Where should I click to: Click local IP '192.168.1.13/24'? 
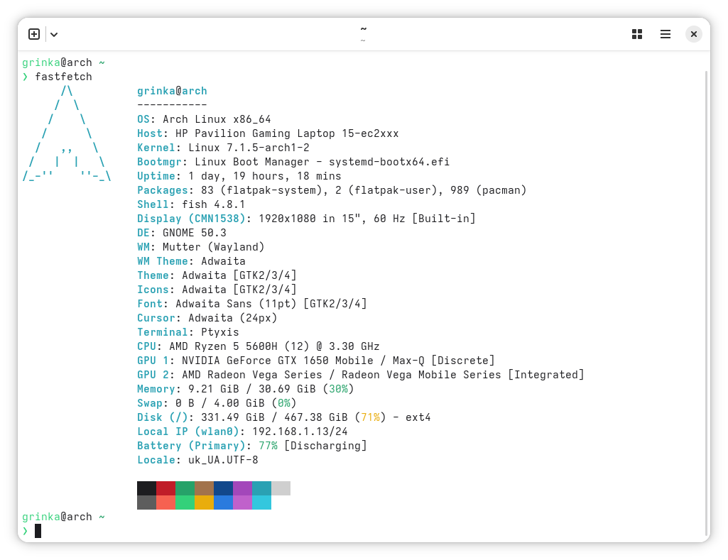[300, 432]
